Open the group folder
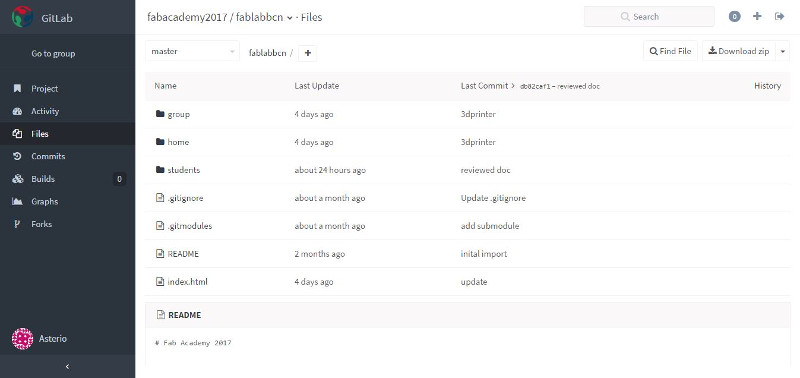800x378 pixels. pos(179,114)
